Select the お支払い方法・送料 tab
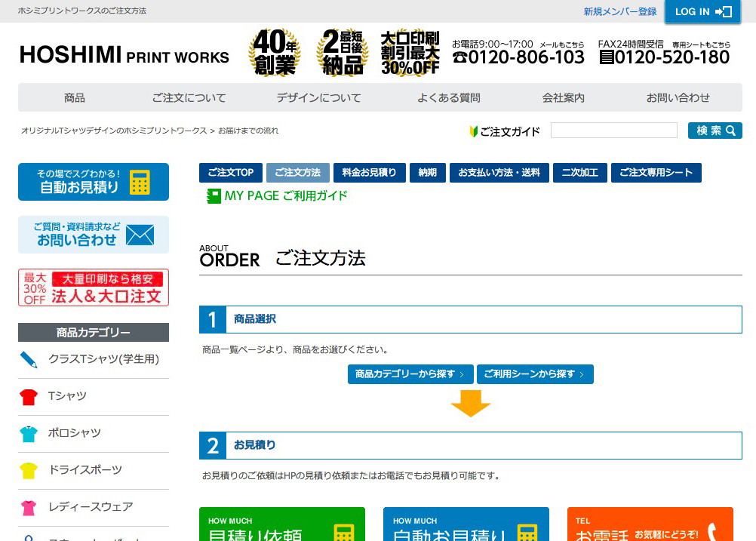This screenshot has width=756, height=541. (499, 173)
